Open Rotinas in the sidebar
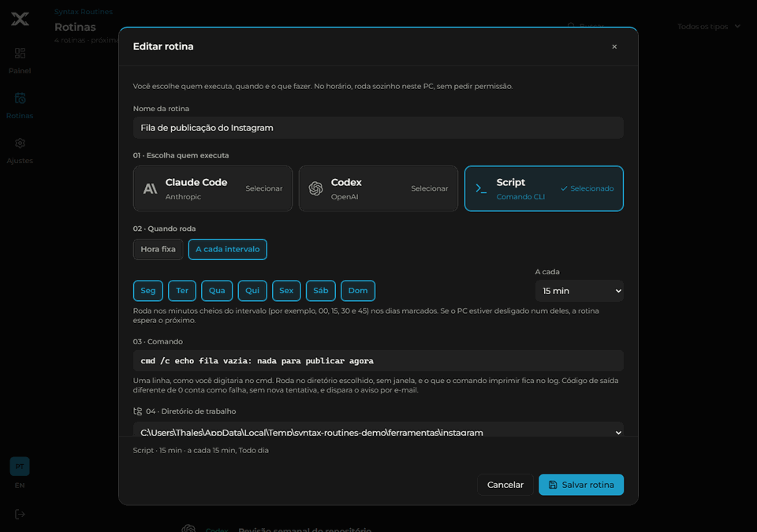Screen dimensions: 757x532 point(20,106)
